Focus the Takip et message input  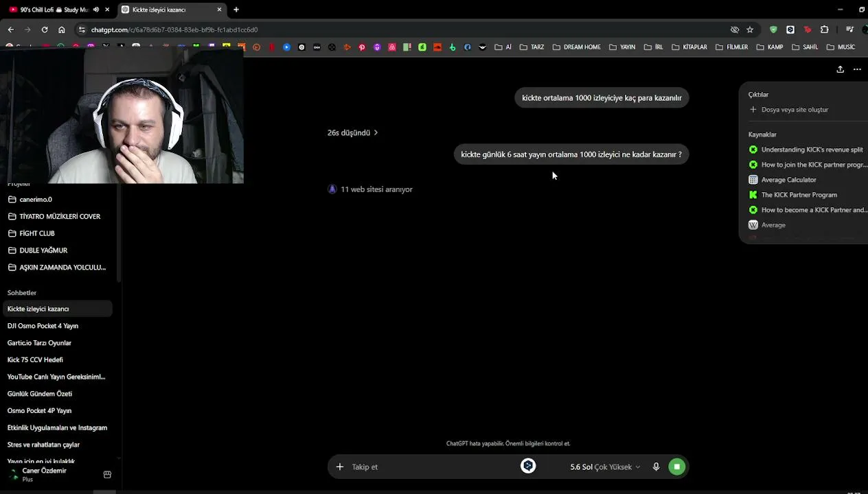pos(433,467)
